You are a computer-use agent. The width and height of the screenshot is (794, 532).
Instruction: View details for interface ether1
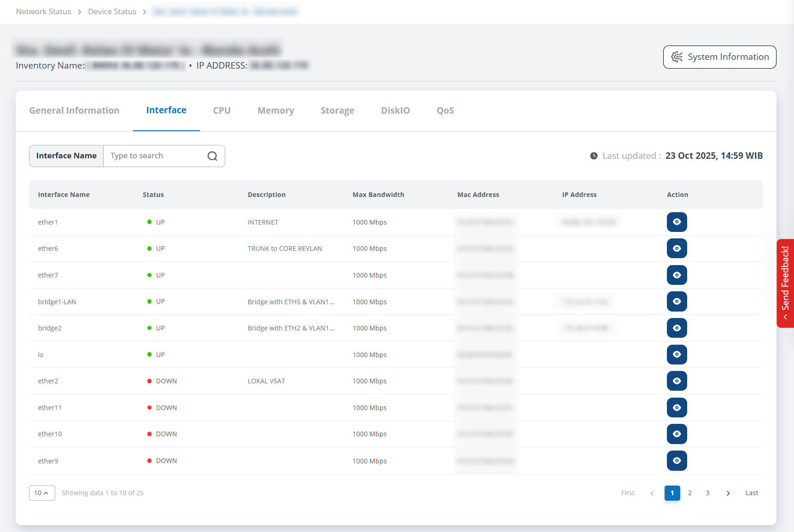[x=677, y=222]
